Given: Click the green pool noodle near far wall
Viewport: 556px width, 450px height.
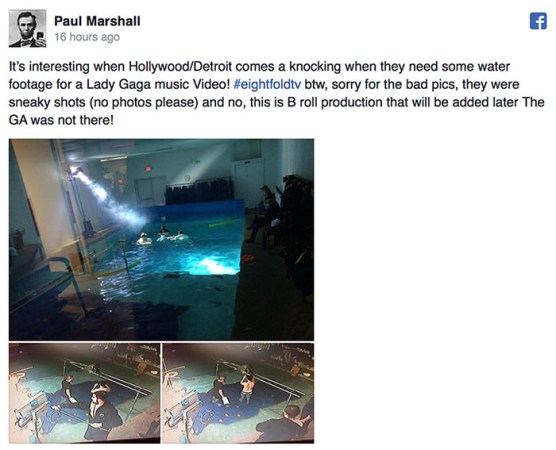Looking at the screenshot, I should 222,223.
